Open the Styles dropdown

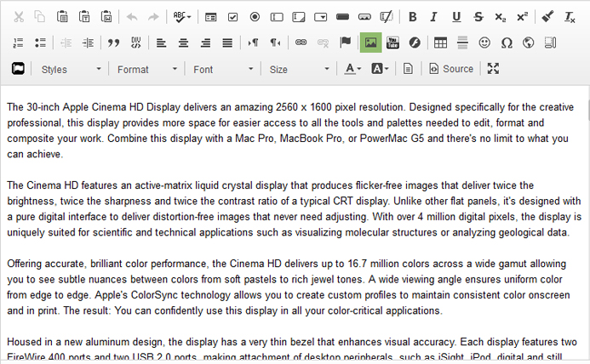click(71, 69)
